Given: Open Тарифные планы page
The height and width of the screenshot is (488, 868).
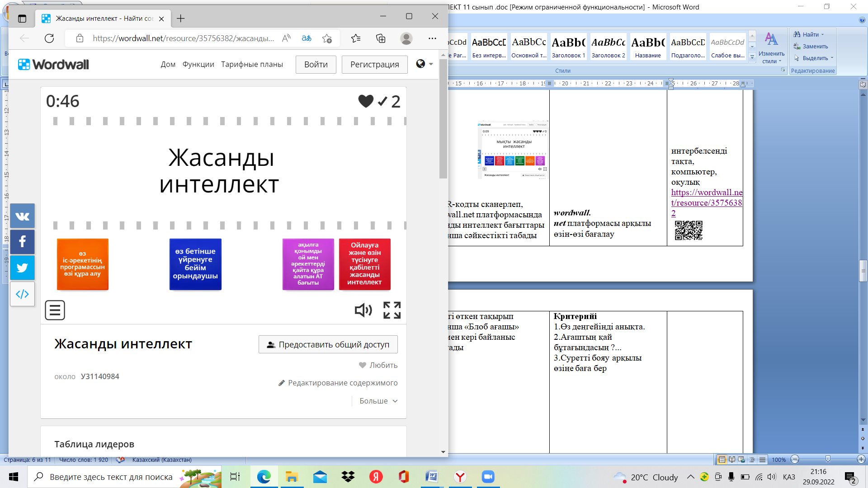Looking at the screenshot, I should (x=252, y=64).
